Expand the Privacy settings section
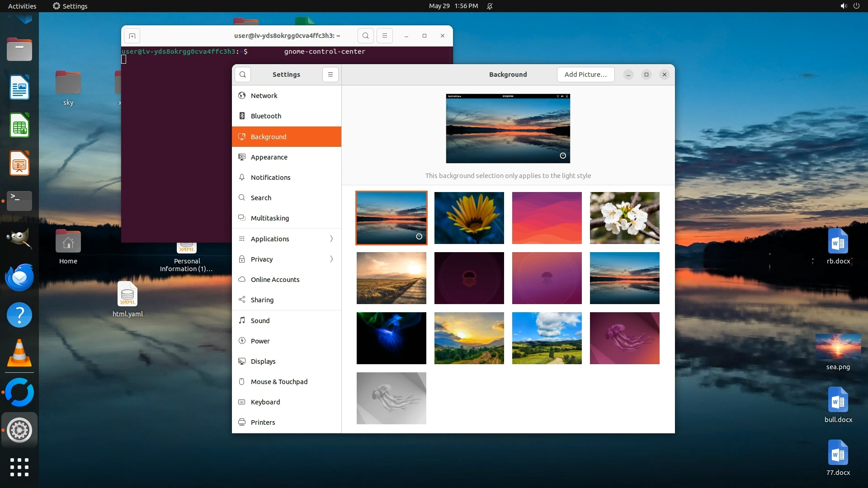Viewport: 868px width, 488px height. [287, 259]
